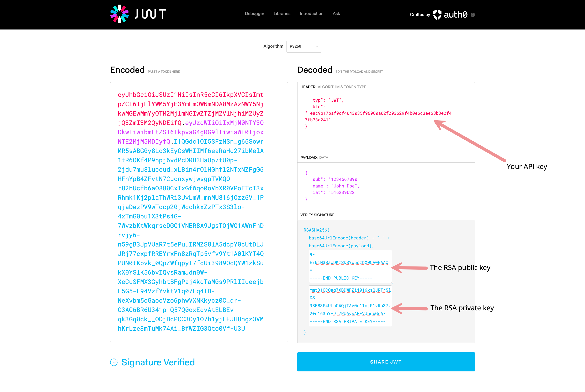The image size is (585, 392).
Task: Open the Debugger nav item
Action: click(x=254, y=14)
